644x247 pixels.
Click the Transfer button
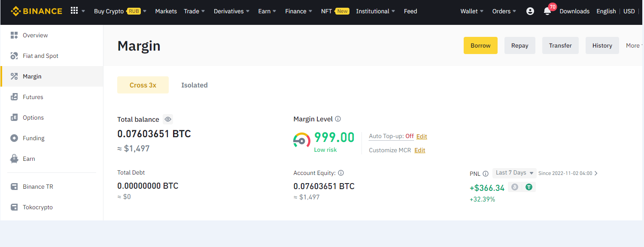click(x=560, y=45)
